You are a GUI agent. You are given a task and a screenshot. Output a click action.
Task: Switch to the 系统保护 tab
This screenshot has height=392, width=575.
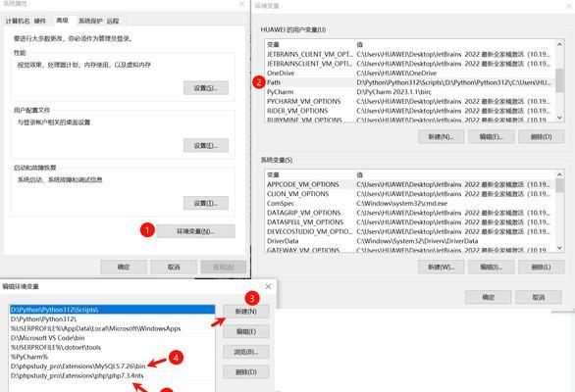coord(90,21)
